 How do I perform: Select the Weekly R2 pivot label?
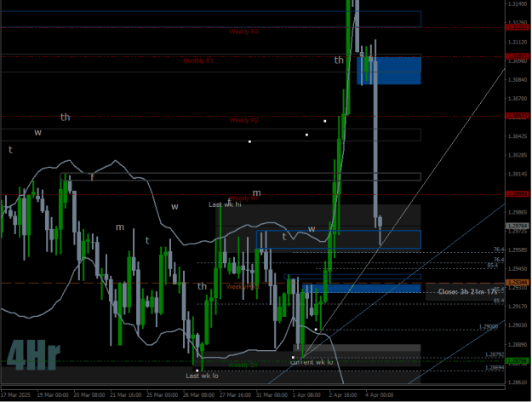243,120
